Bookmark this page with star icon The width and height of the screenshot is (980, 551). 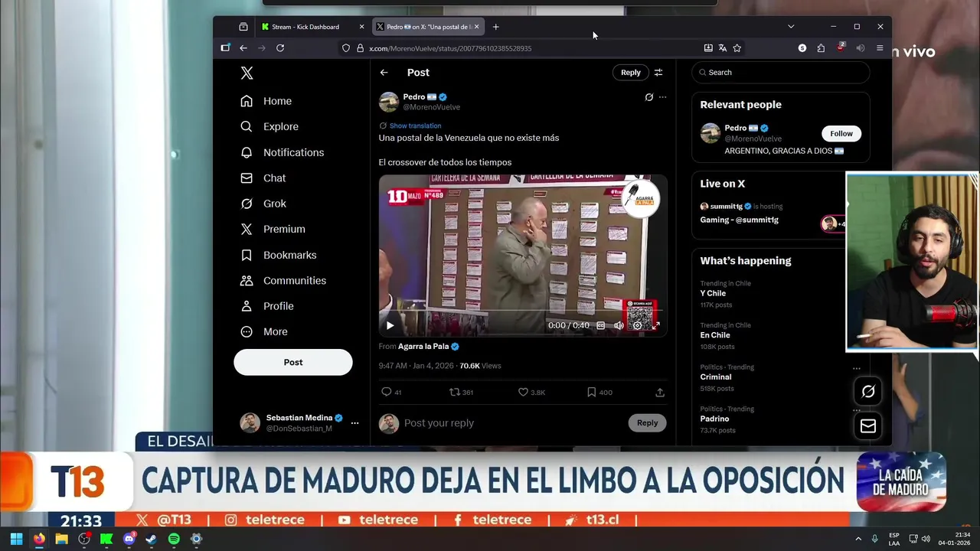click(x=737, y=48)
